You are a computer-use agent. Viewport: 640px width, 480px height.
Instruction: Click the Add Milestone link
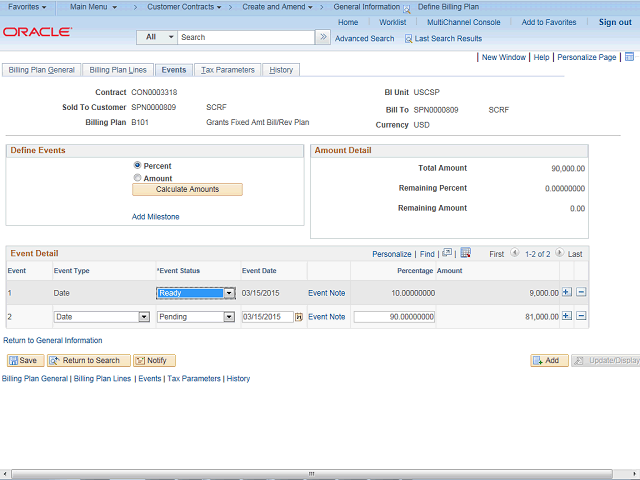click(156, 217)
